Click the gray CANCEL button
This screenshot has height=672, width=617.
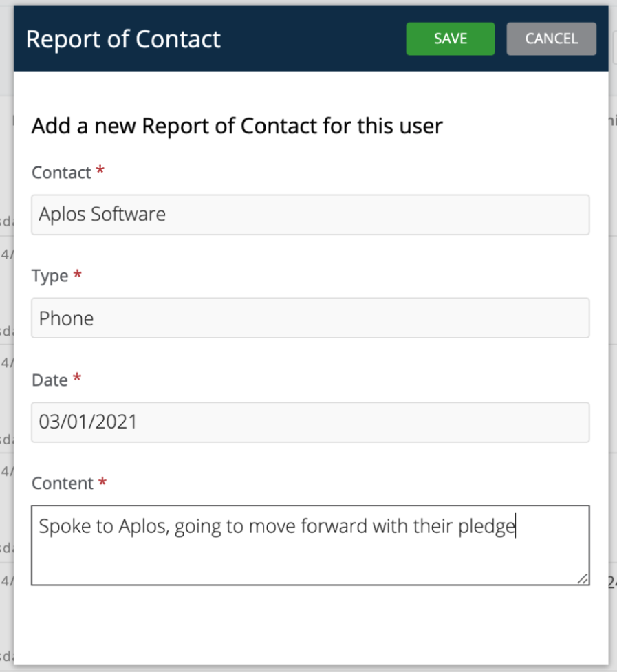[x=552, y=39]
